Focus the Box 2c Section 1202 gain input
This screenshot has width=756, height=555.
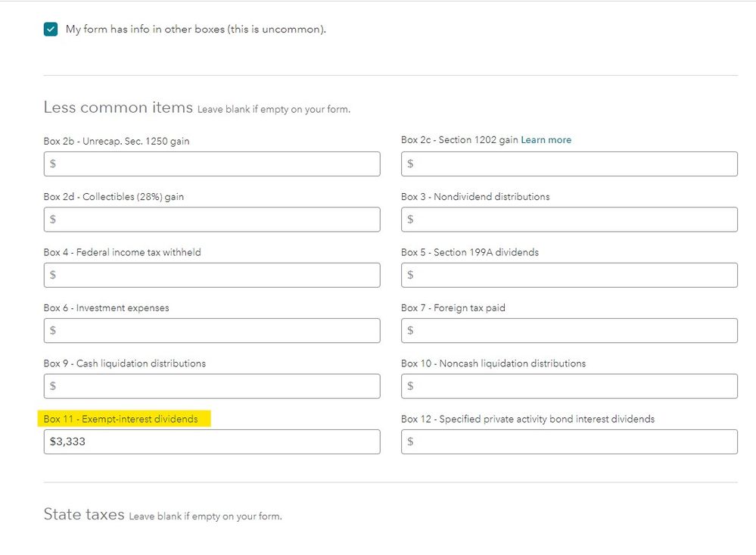click(x=569, y=164)
